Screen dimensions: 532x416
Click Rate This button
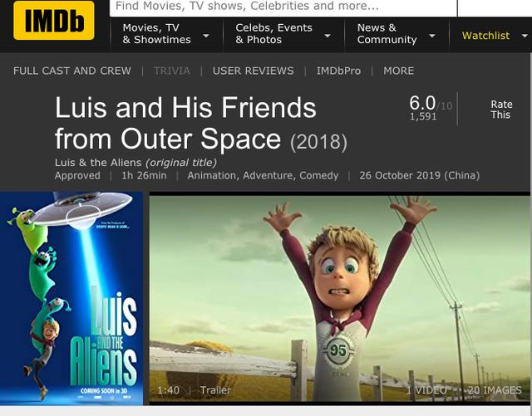point(501,109)
